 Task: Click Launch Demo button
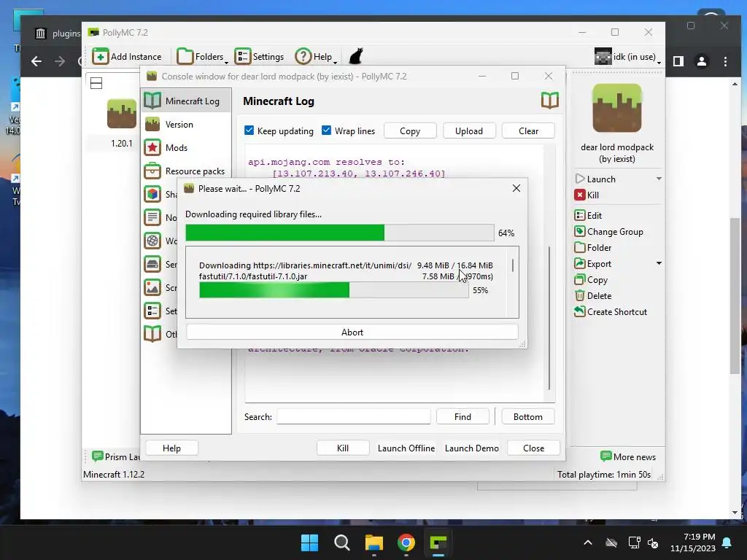[x=472, y=448]
